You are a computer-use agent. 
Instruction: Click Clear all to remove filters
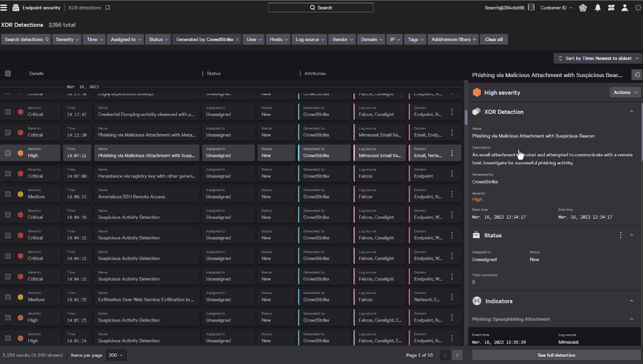tap(493, 39)
